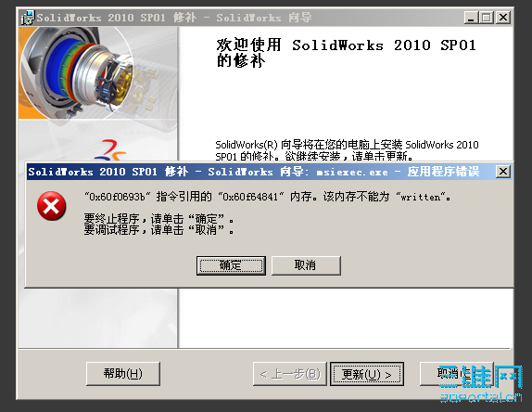This screenshot has width=532, height=412.
Task: Click 取消 in the error dialog to debug
Action: 306,265
